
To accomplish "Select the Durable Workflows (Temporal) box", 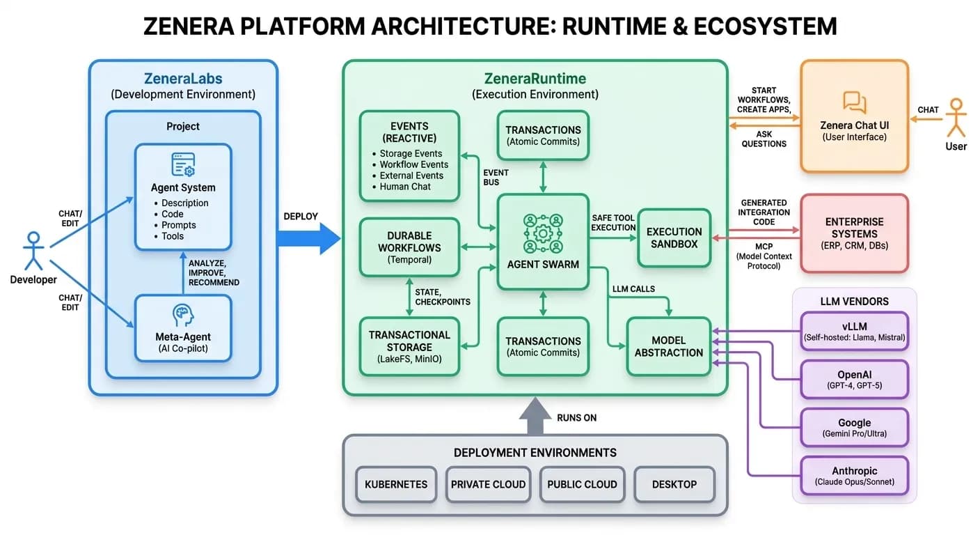I will (409, 247).
